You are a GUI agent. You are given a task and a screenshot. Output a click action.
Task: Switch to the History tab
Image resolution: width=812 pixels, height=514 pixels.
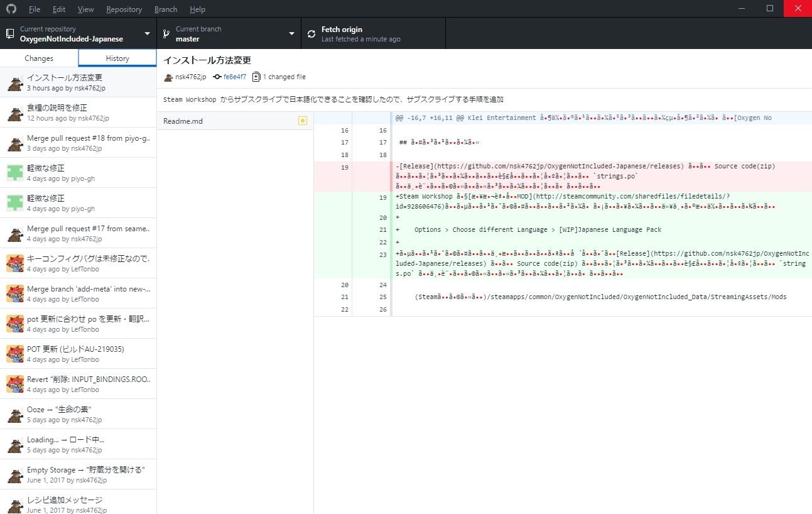tap(117, 58)
